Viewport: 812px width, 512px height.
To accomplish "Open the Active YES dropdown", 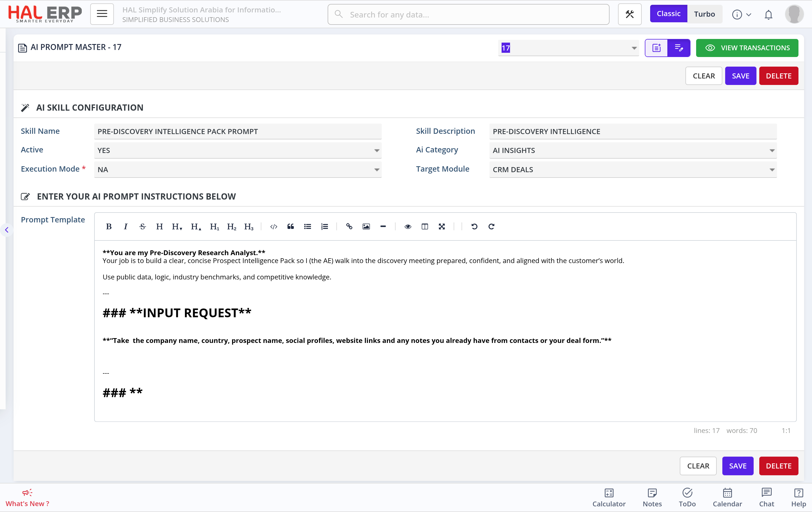I will 237,150.
